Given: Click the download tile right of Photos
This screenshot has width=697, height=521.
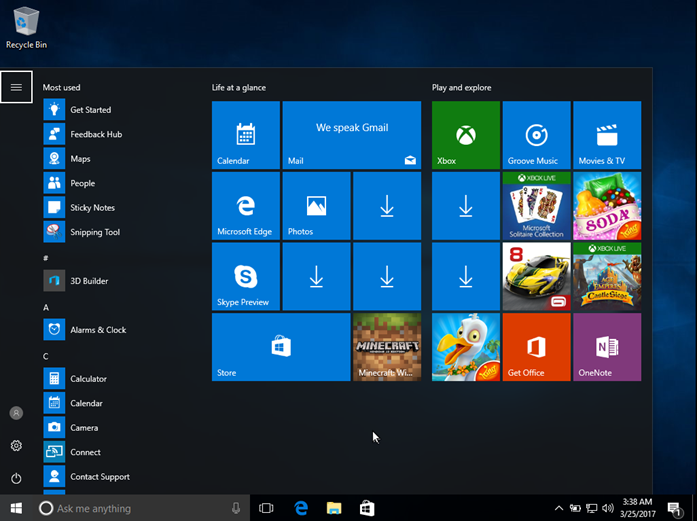Looking at the screenshot, I should pyautogui.click(x=387, y=206).
